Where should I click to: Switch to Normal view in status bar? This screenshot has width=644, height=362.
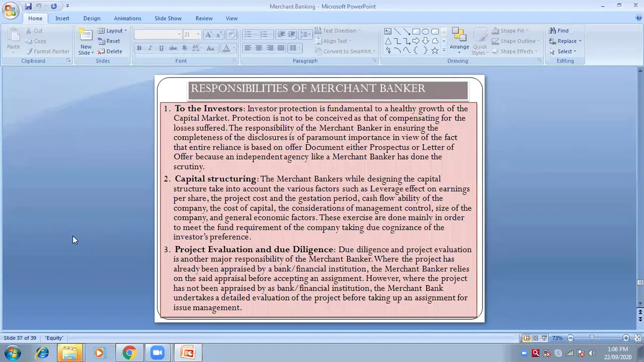point(526,338)
